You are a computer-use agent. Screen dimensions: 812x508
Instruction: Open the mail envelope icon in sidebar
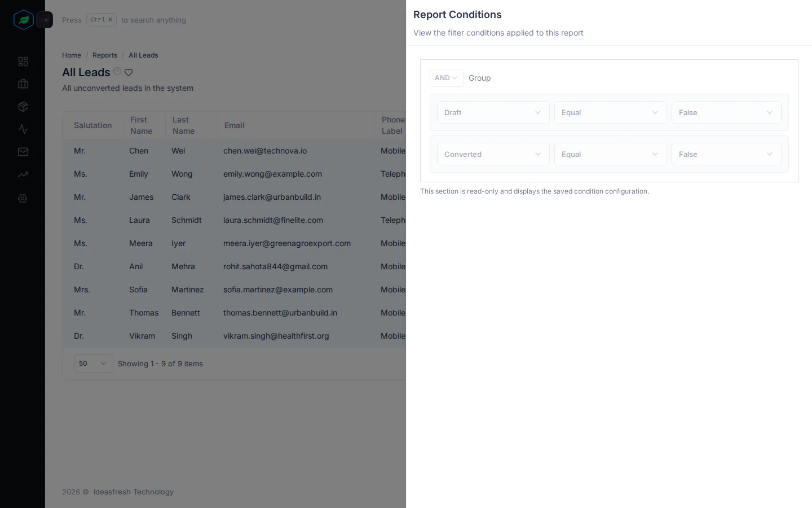[23, 152]
